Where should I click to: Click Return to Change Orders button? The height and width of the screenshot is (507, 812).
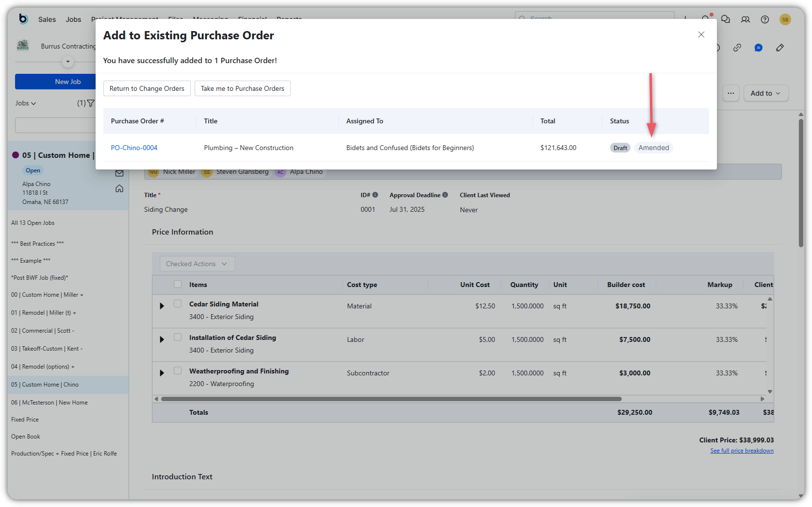click(147, 88)
